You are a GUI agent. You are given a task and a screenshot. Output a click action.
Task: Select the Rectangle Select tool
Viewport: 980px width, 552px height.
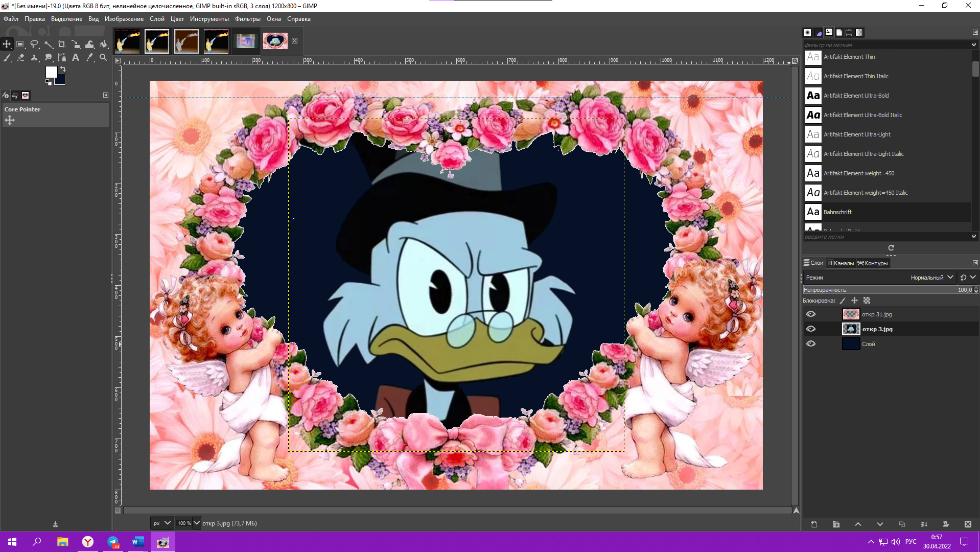coord(20,44)
